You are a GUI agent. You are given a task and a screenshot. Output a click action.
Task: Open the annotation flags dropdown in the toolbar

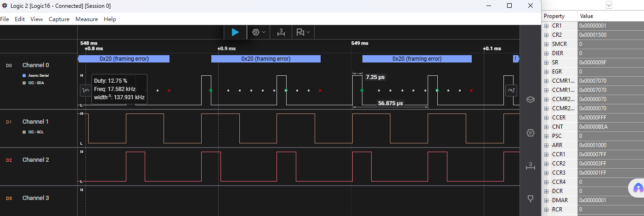[303, 32]
